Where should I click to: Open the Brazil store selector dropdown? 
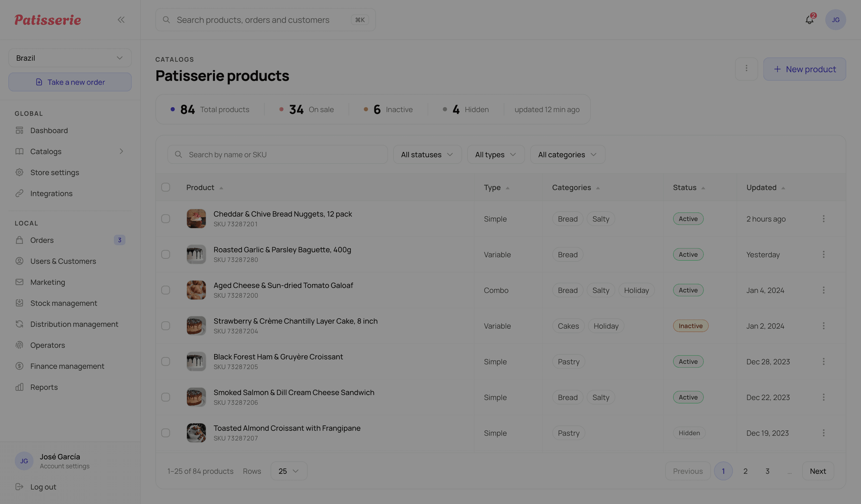click(x=70, y=58)
